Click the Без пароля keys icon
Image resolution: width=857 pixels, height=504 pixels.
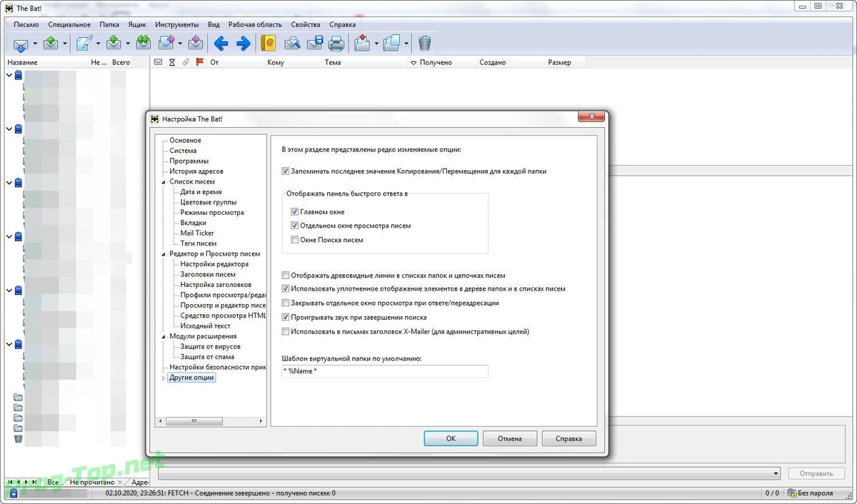pyautogui.click(x=793, y=493)
